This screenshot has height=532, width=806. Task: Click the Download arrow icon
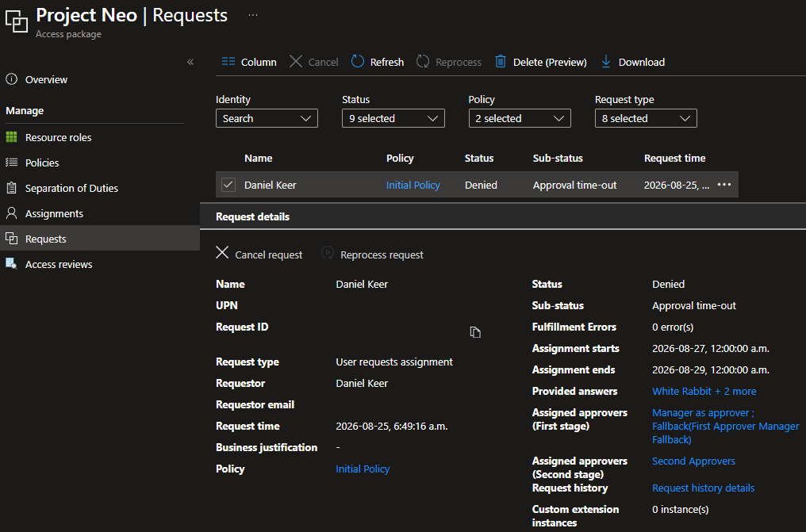[606, 62]
